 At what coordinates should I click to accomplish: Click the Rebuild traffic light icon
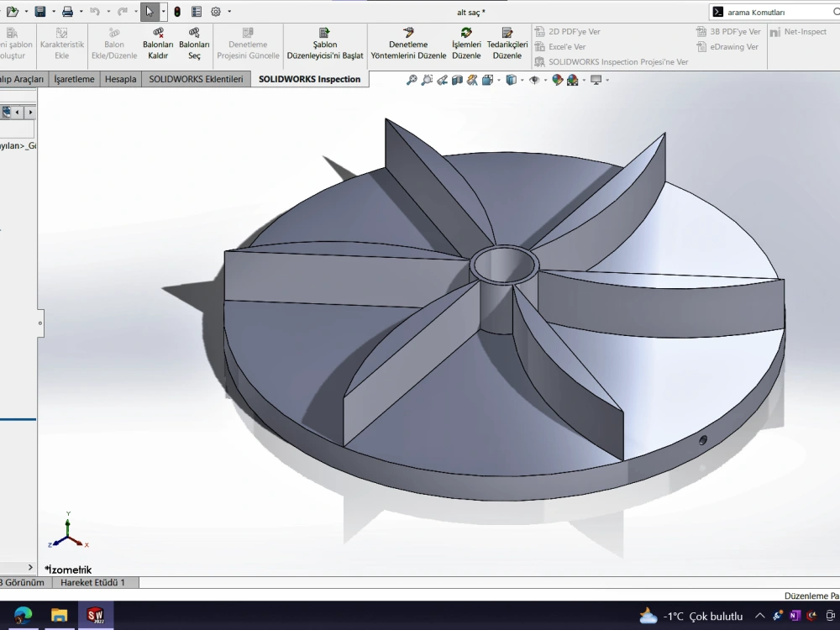point(177,11)
